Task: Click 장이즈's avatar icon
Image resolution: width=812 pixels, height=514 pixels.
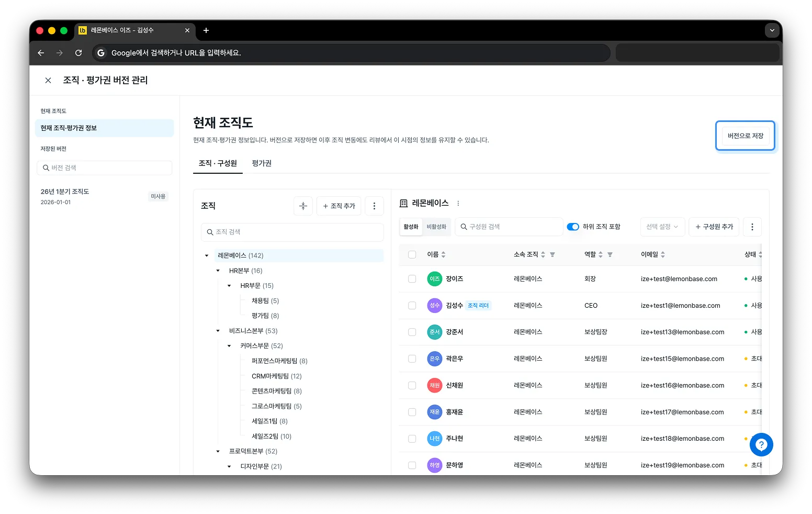Action: click(x=435, y=279)
